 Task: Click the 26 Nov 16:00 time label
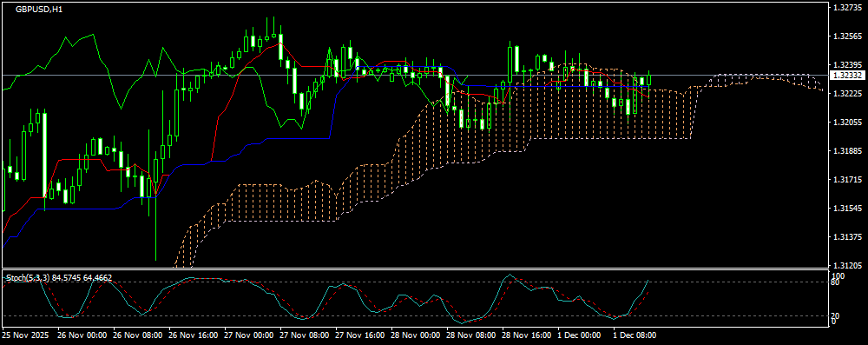194,335
